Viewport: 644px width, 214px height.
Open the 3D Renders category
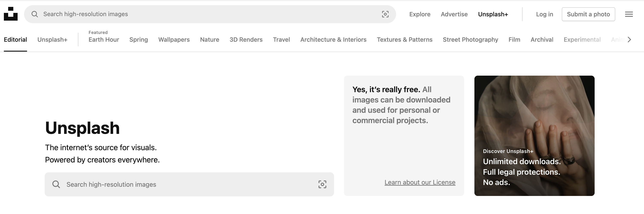tap(246, 40)
